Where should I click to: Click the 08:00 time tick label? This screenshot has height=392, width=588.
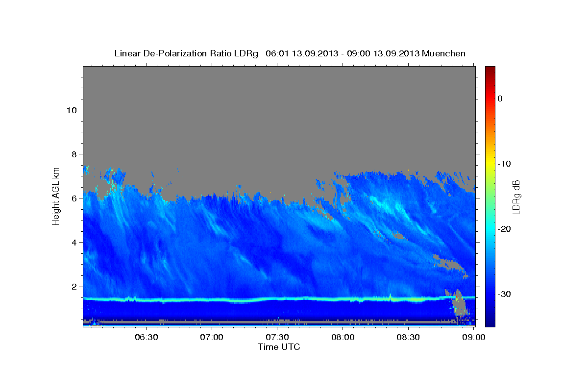[x=343, y=337]
